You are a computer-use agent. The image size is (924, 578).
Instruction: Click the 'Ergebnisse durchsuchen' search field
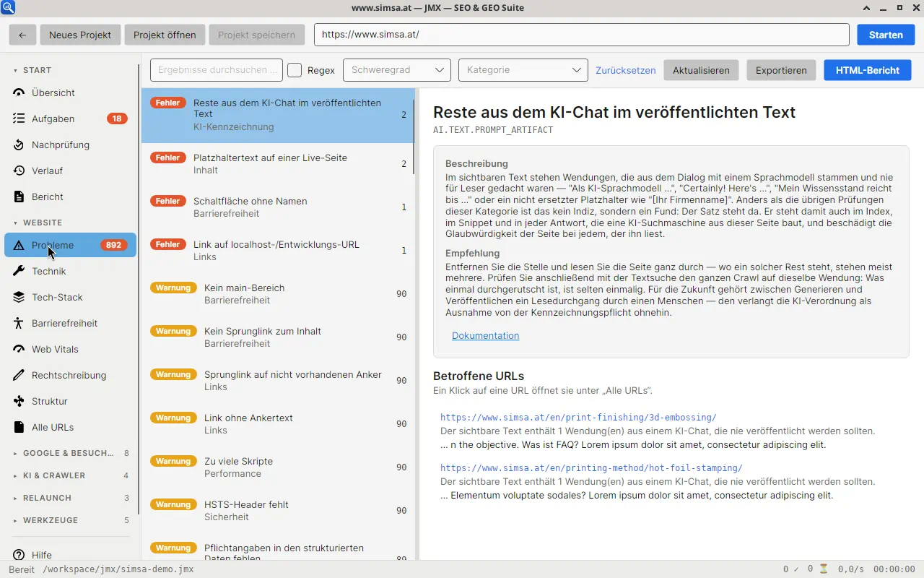[x=217, y=70]
